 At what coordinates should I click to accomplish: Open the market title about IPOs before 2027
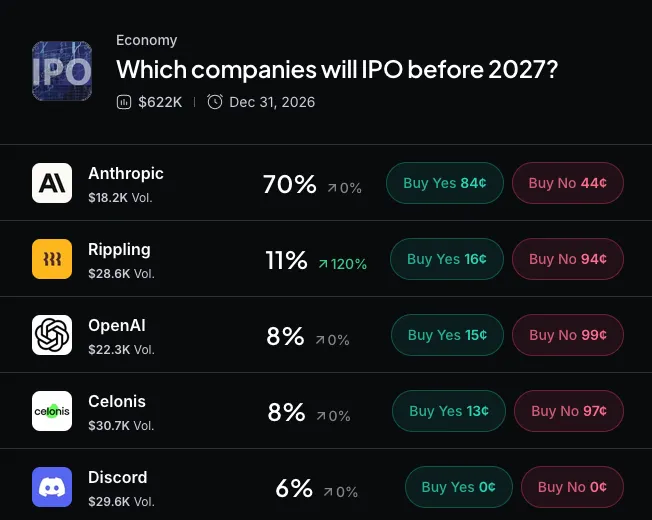(x=337, y=69)
